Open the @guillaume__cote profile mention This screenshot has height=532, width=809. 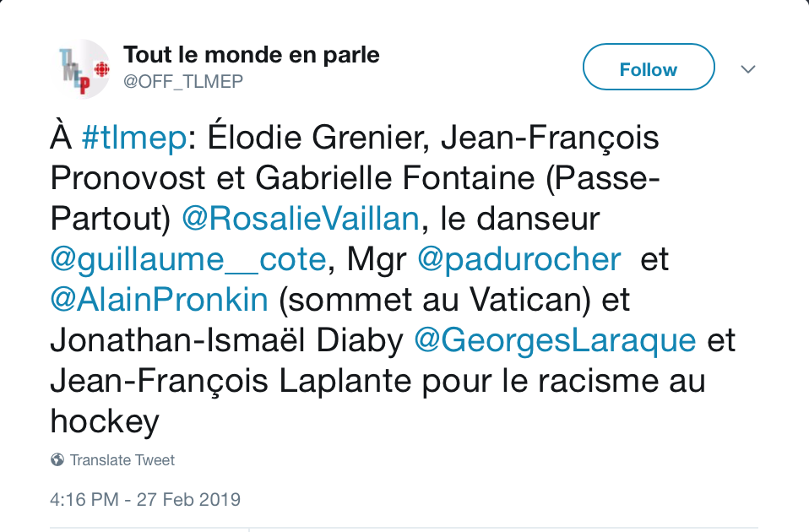[188, 259]
